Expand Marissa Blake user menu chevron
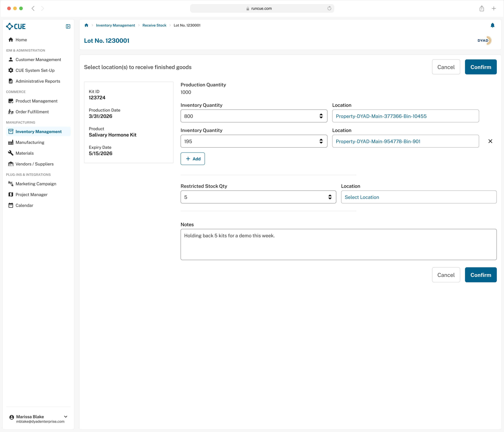This screenshot has width=504, height=432. [66, 417]
